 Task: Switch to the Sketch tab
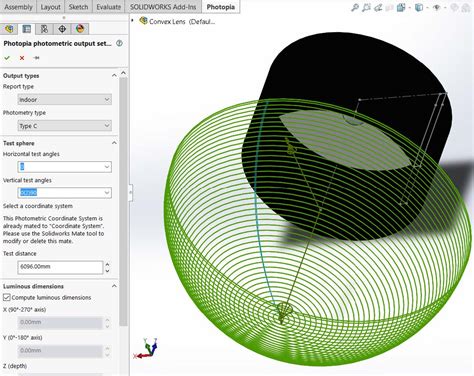(78, 7)
